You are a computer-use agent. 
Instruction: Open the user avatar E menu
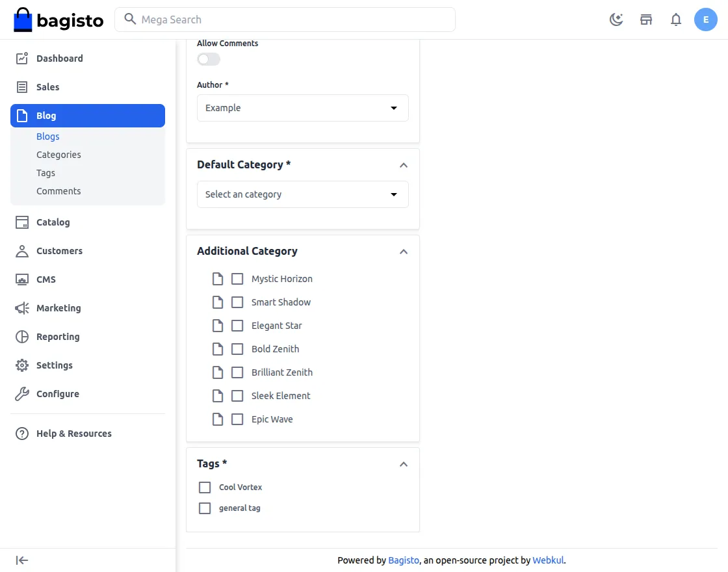pos(706,19)
